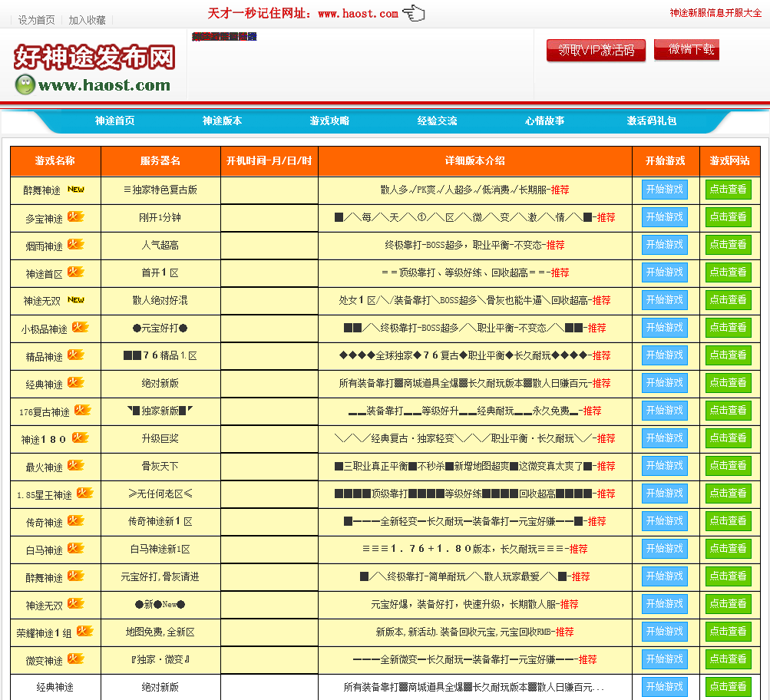Click the fire icon beside 最火神途

click(x=76, y=465)
